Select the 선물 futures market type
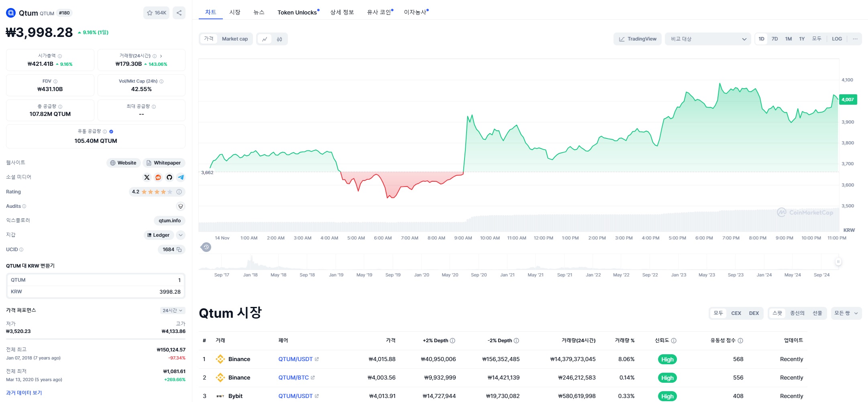Image resolution: width=868 pixels, height=402 pixels. pos(817,313)
